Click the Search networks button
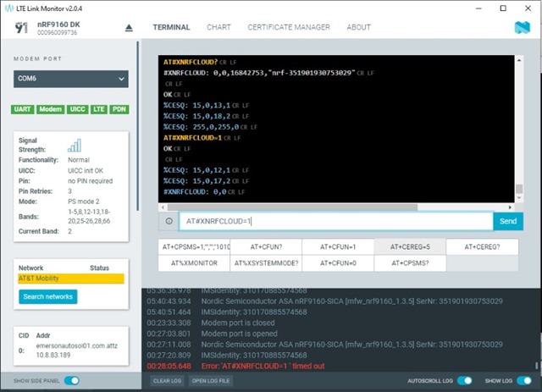 [47, 296]
